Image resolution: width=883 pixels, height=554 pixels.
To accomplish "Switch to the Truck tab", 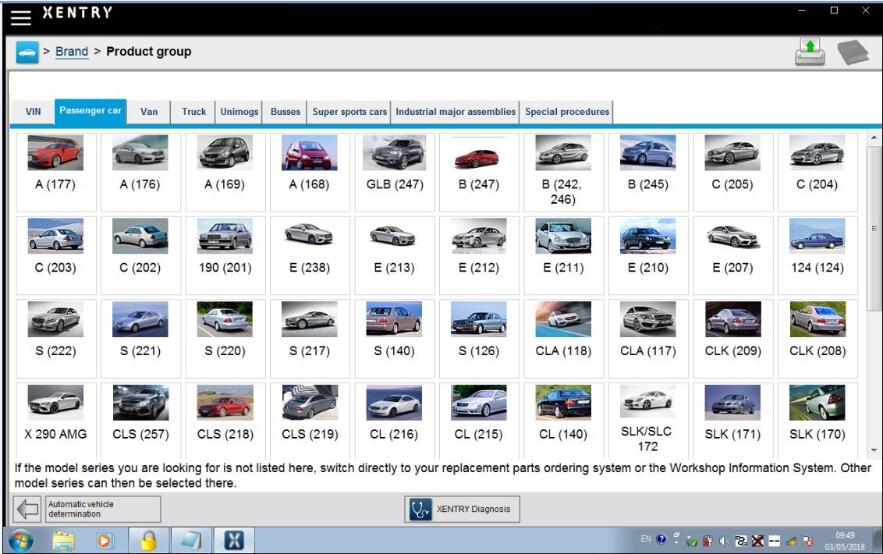I will pos(194,111).
